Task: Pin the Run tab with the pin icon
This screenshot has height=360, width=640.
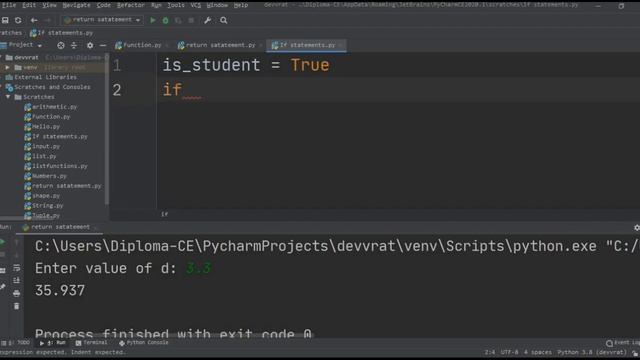Action: [x=2, y=287]
